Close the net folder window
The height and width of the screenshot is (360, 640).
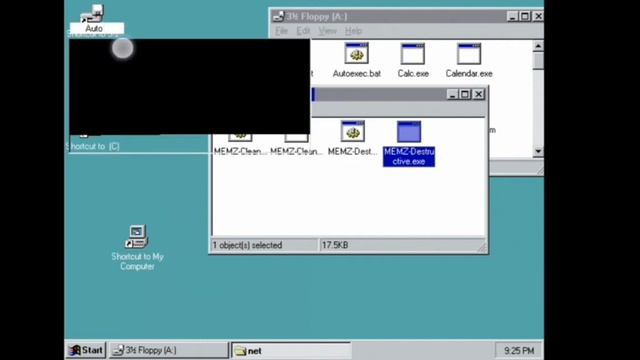478,94
